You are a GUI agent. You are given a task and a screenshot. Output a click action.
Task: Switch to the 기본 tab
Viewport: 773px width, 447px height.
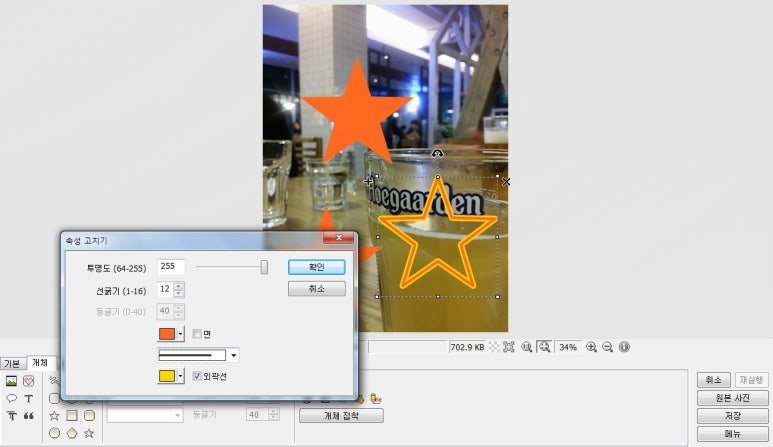click(12, 364)
